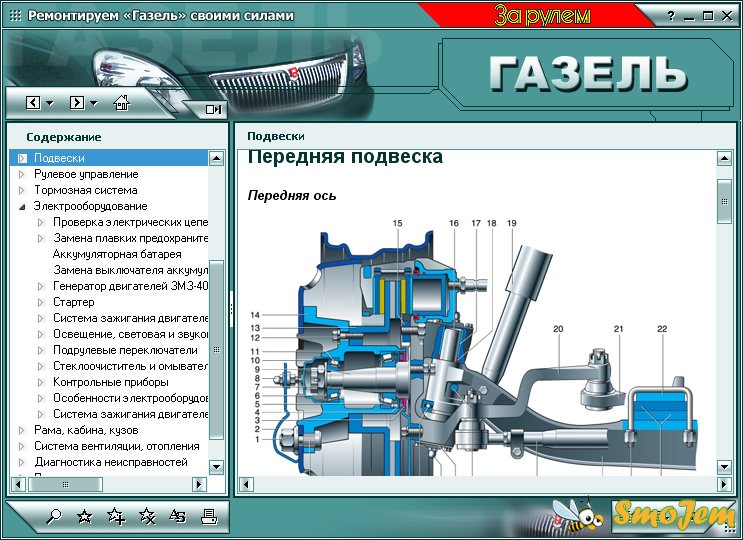Collapse the Электрооборудование section

point(22,207)
